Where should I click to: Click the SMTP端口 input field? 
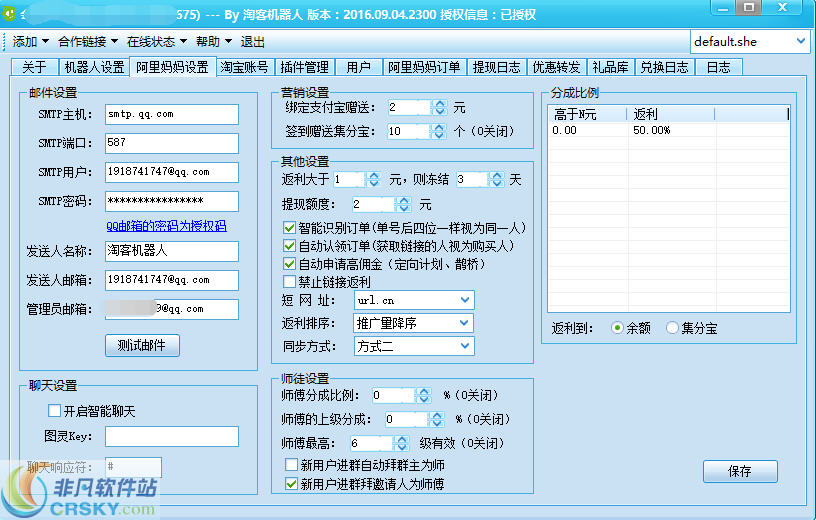pyautogui.click(x=172, y=143)
